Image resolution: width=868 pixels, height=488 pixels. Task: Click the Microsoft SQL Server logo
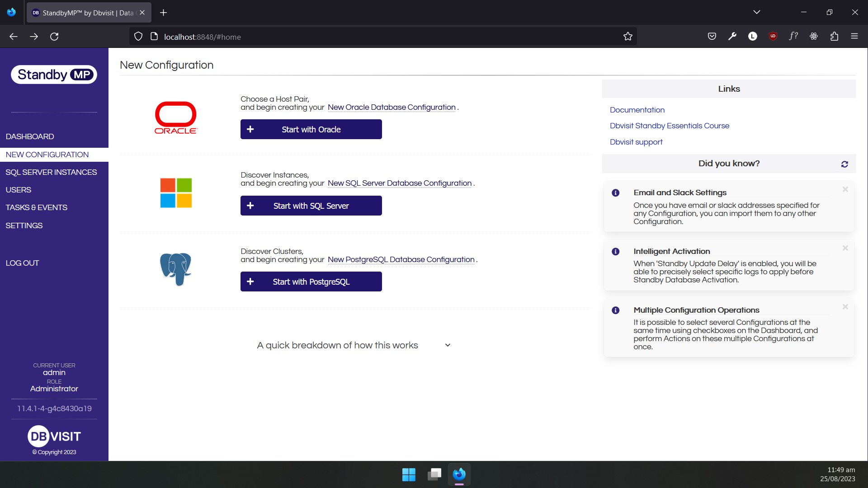[176, 193]
